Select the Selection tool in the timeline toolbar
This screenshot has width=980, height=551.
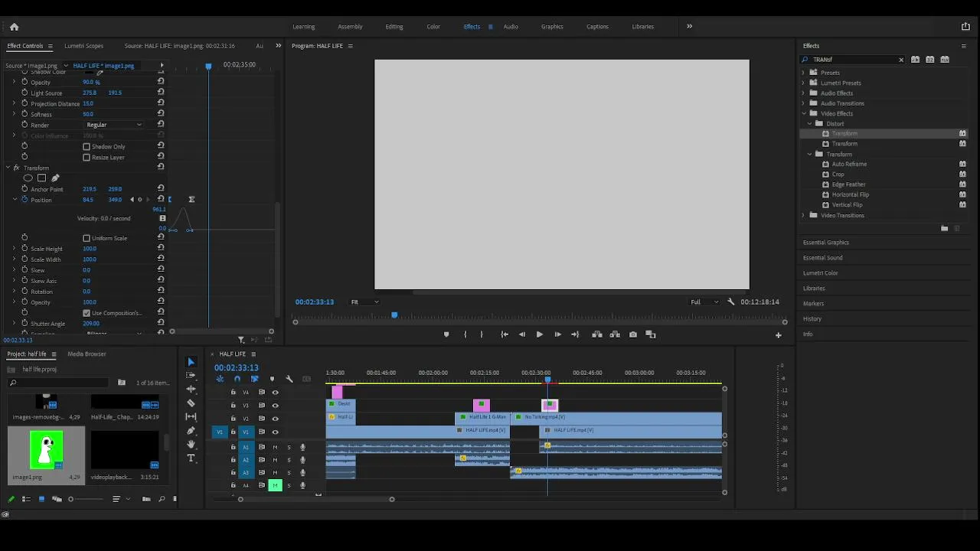point(191,362)
